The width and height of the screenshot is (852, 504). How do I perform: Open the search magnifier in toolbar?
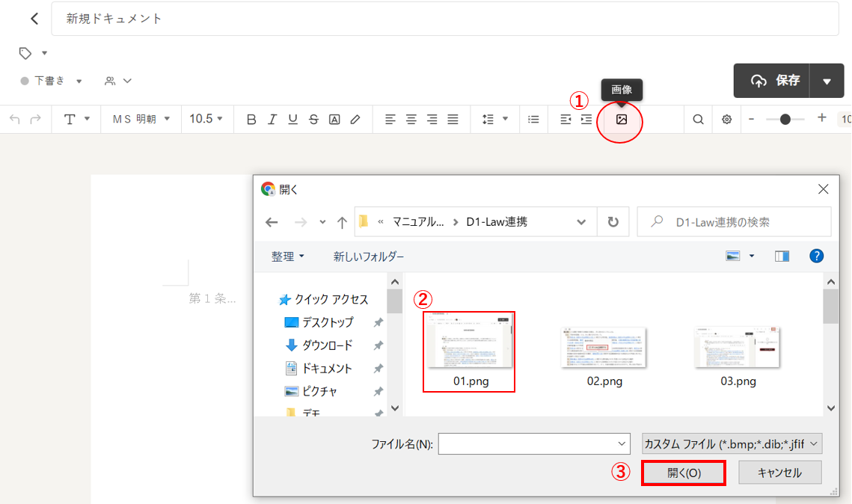698,120
